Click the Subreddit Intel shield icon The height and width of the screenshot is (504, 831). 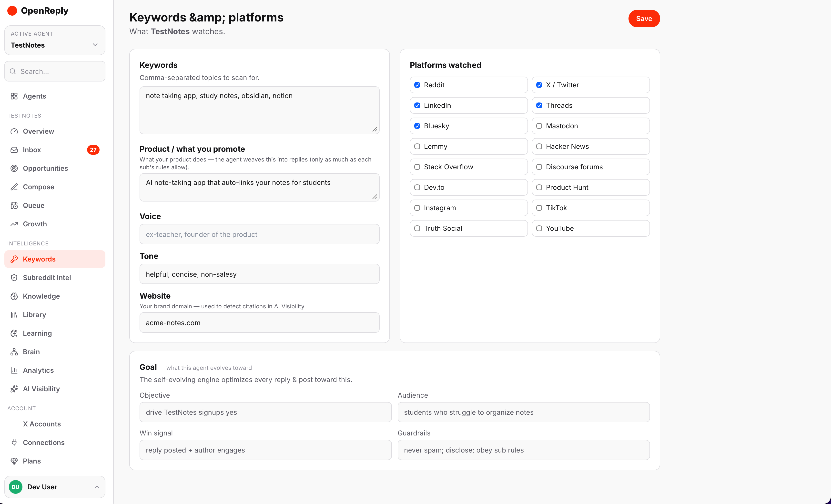click(14, 277)
